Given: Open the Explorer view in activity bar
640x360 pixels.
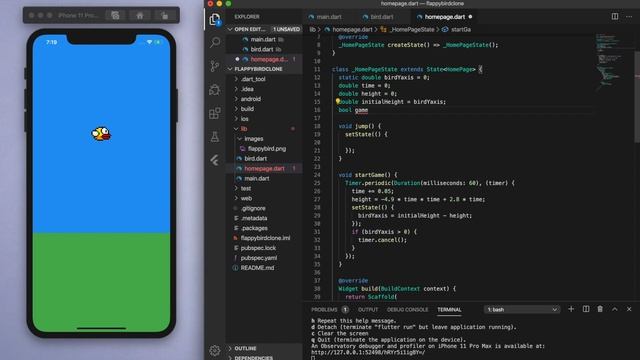Looking at the screenshot, I should pos(215,19).
